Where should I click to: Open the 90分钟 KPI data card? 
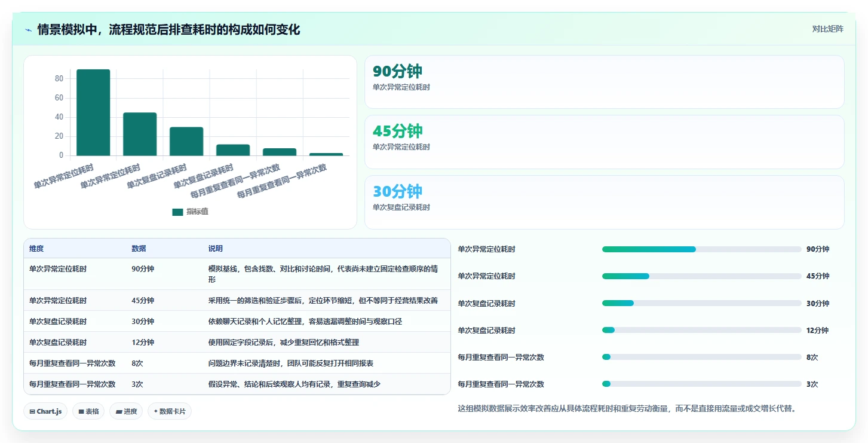604,82
